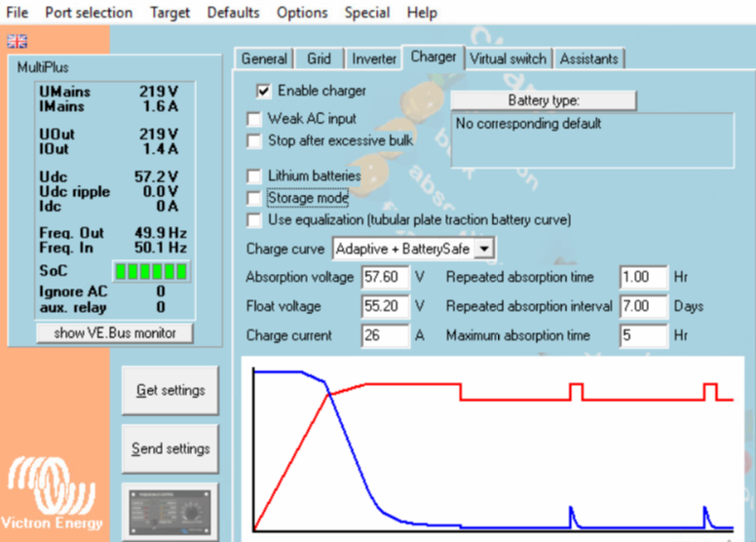Open the Help menu
Screen dimensions: 756x542
pyautogui.click(x=422, y=12)
